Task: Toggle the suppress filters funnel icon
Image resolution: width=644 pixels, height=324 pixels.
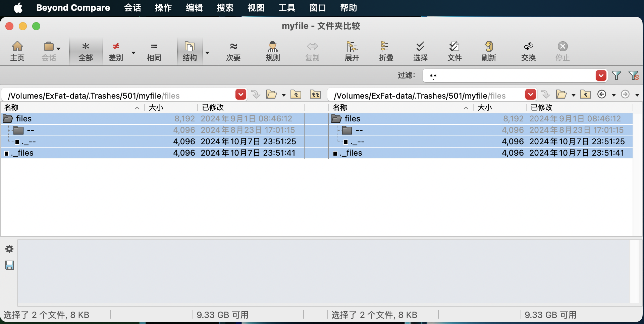Action: 634,75
